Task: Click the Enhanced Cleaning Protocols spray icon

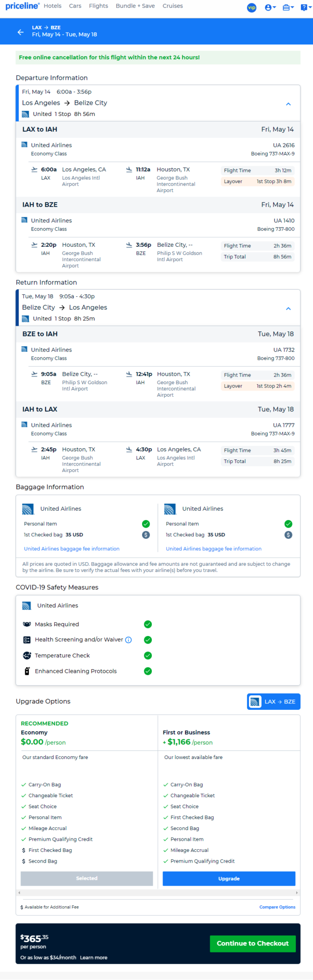Action: click(x=27, y=671)
